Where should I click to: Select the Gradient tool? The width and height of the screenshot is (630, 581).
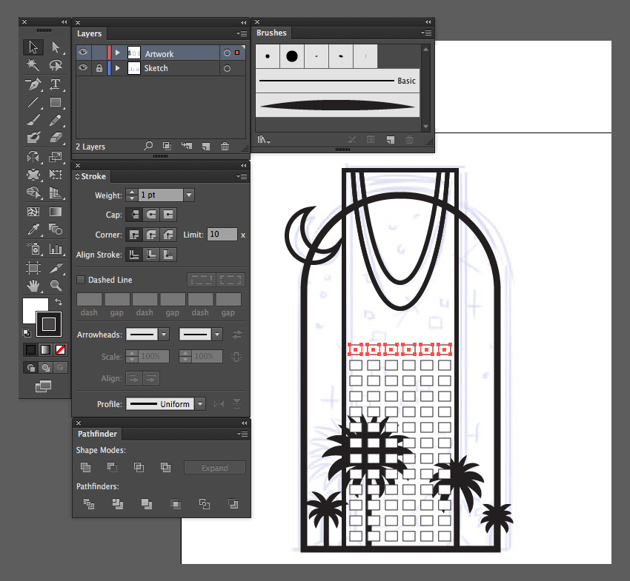point(55,211)
